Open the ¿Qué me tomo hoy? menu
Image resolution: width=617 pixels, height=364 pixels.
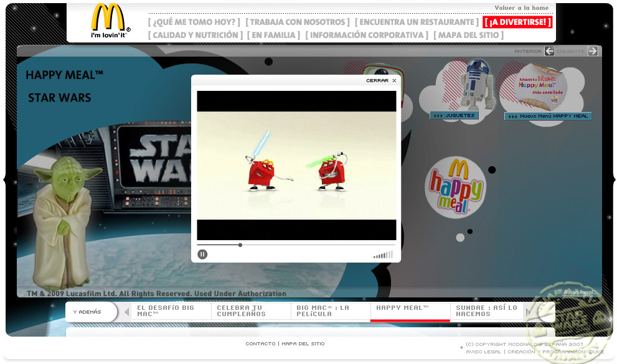click(x=194, y=22)
